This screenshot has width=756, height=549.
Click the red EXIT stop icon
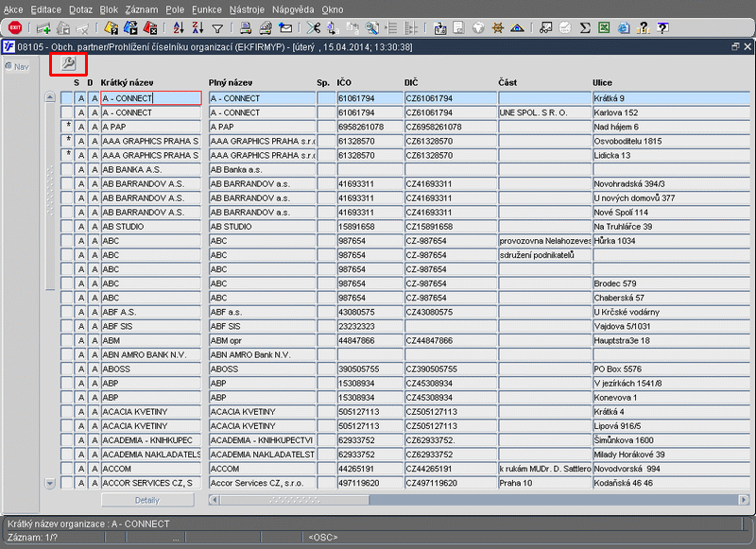click(x=14, y=27)
